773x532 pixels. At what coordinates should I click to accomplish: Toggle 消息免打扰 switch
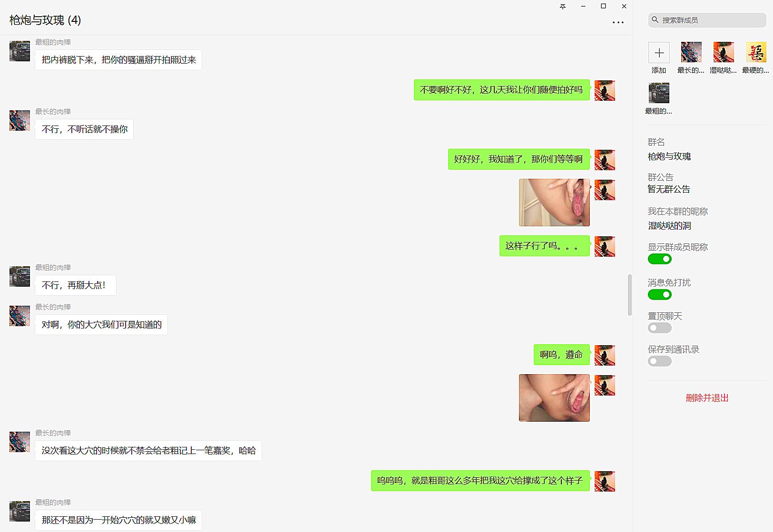tap(660, 295)
